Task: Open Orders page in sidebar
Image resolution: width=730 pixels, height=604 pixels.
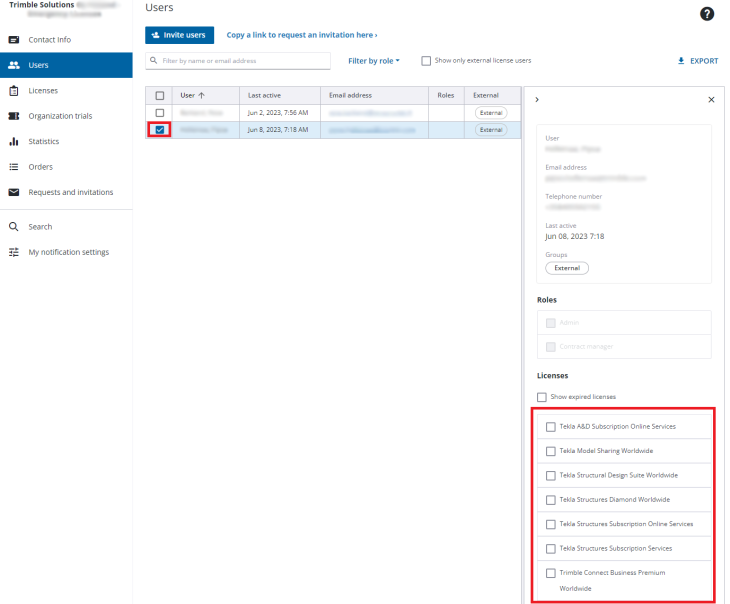Action: [66, 167]
